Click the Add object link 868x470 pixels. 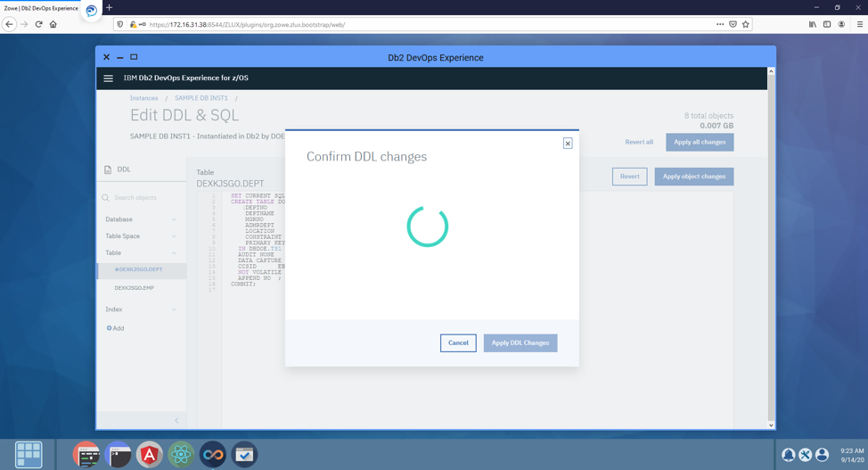(115, 328)
